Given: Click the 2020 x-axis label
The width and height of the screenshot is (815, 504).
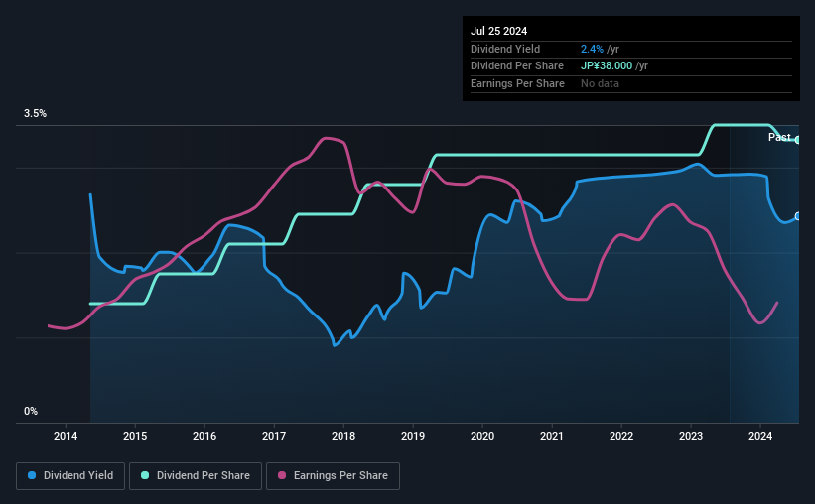Looking at the screenshot, I should [x=482, y=436].
